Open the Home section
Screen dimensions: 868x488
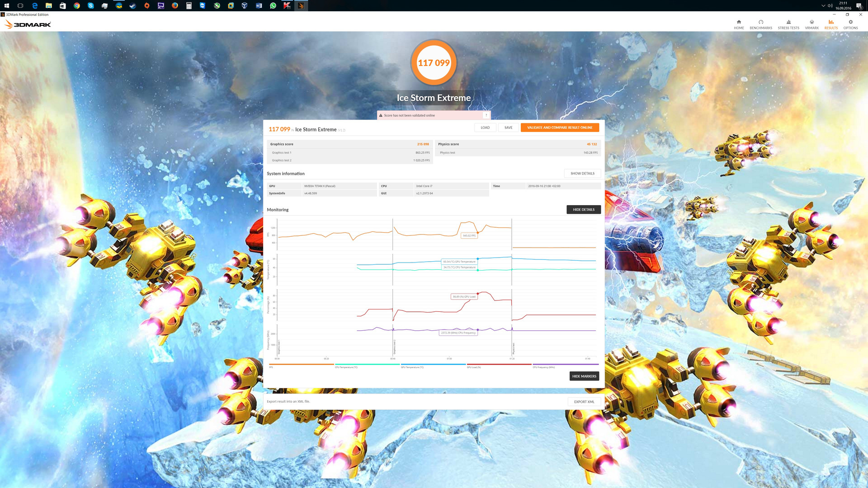point(739,24)
